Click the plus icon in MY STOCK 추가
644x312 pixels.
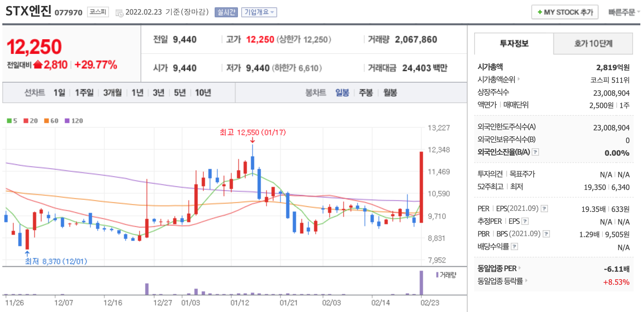pos(540,12)
